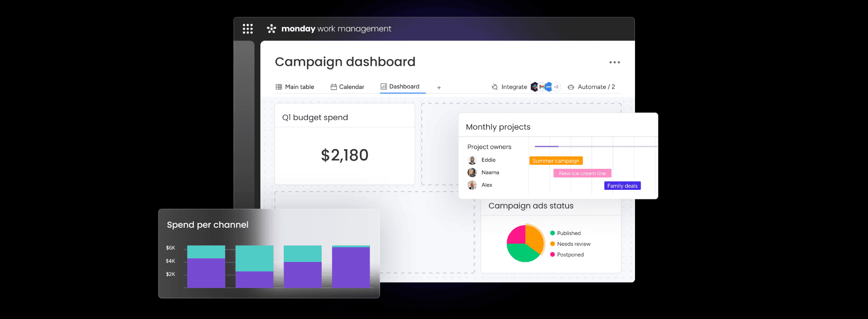Add a new view with plus icon
868x319 pixels.
tap(439, 88)
